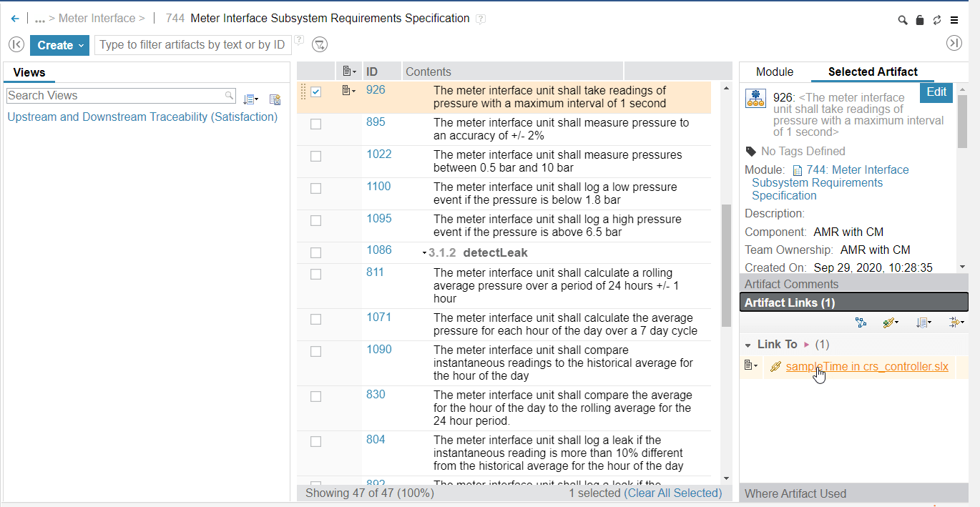This screenshot has width=980, height=507.
Task: Click the magnifier search icon in header
Action: [903, 20]
